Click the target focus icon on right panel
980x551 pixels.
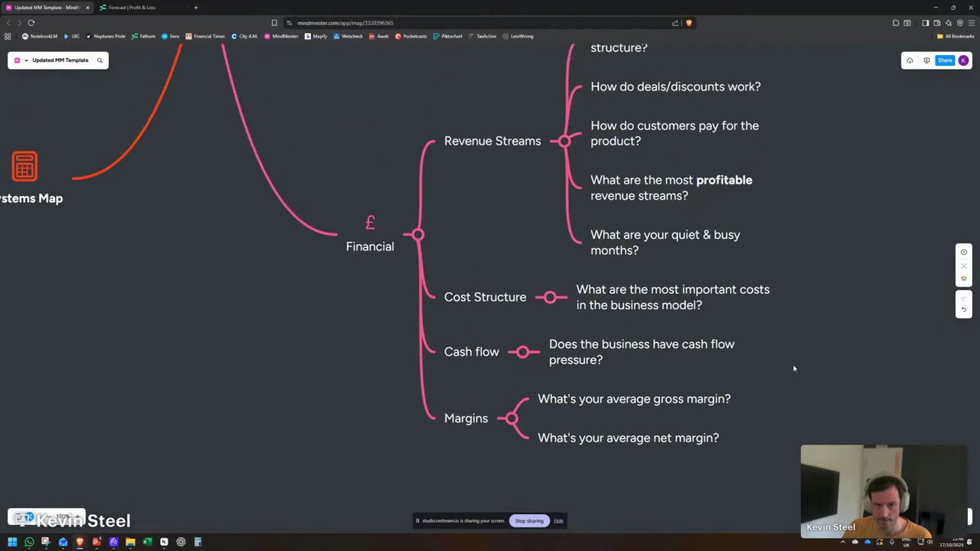pyautogui.click(x=964, y=252)
